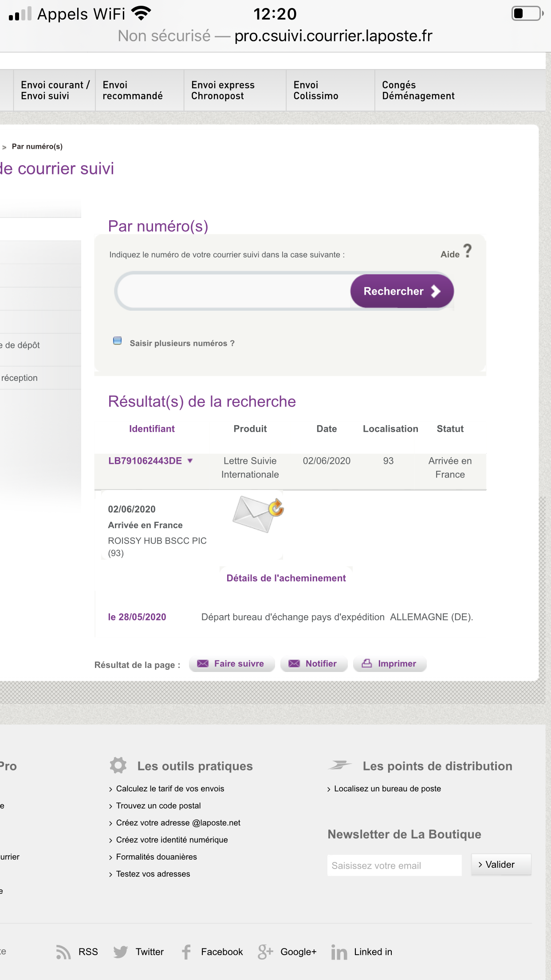The height and width of the screenshot is (980, 551).
Task: Click the Saisir plusieurs numéros label
Action: 182,343
